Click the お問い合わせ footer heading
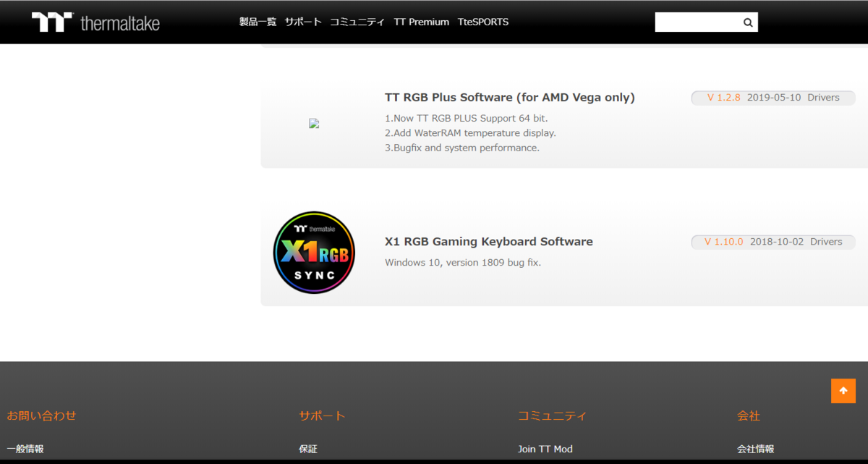Viewport: 868px width, 464px height. (x=41, y=416)
